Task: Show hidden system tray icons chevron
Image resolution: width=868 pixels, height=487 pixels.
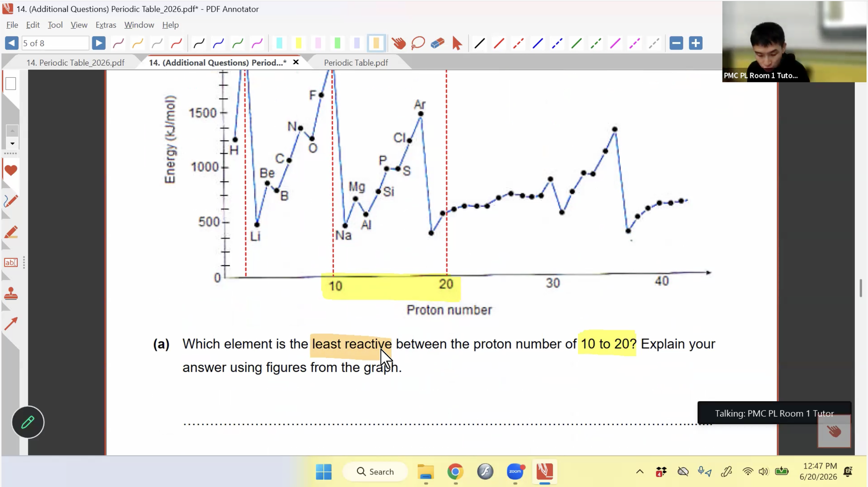Action: pos(640,472)
